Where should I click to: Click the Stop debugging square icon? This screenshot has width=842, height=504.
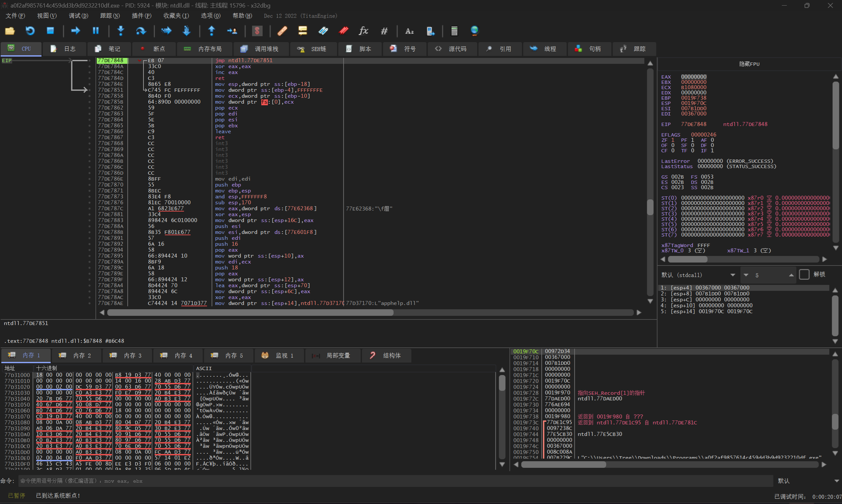pyautogui.click(x=50, y=31)
